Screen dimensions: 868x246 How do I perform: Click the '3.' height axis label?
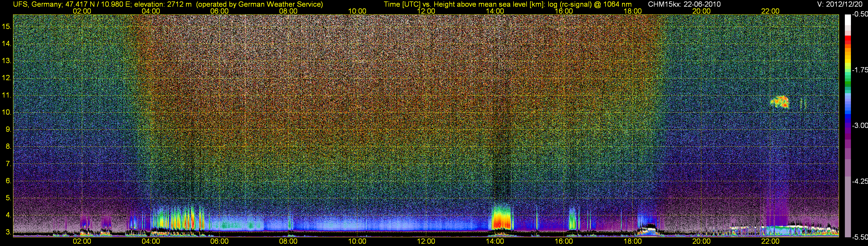[x=8, y=232]
